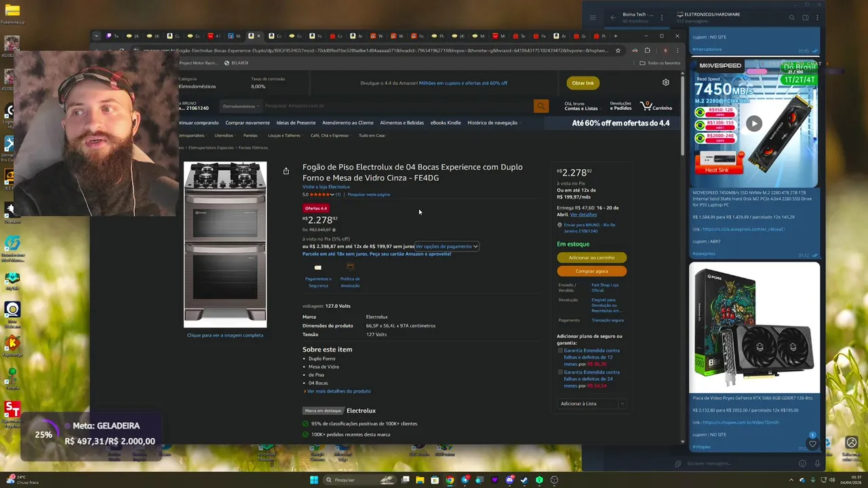The image size is (868, 488).
Task: Click the attachment paperclip in Telegram
Action: [x=677, y=464]
